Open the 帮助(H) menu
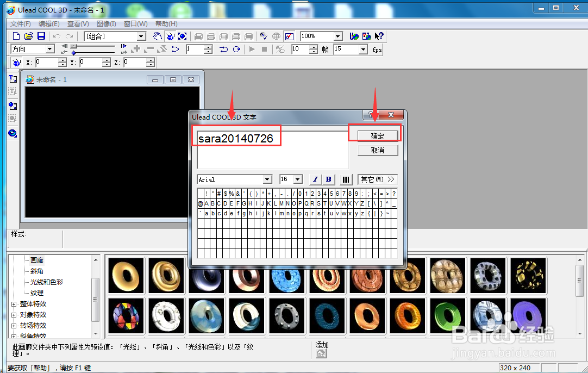The image size is (588, 373). click(166, 23)
